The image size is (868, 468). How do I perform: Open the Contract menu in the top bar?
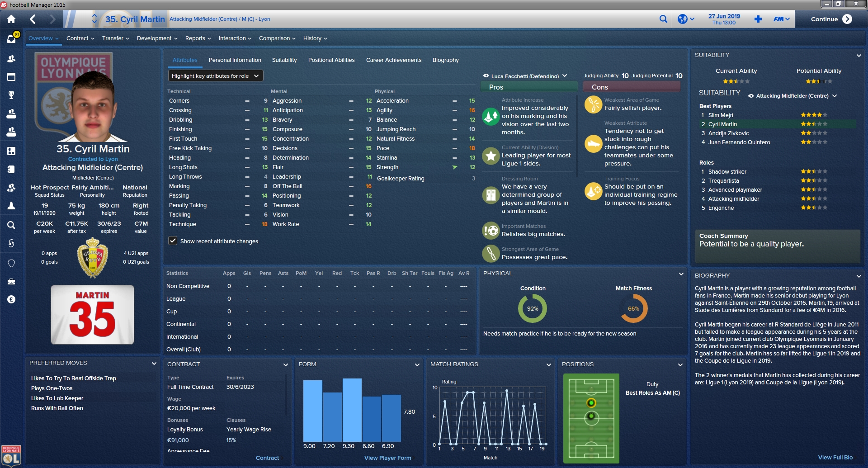click(80, 38)
